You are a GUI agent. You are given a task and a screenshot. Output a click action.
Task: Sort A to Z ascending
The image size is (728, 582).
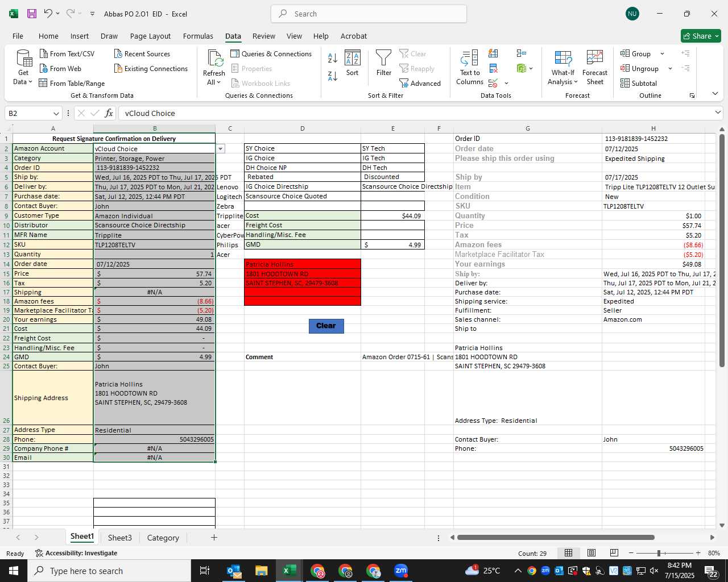(x=333, y=58)
